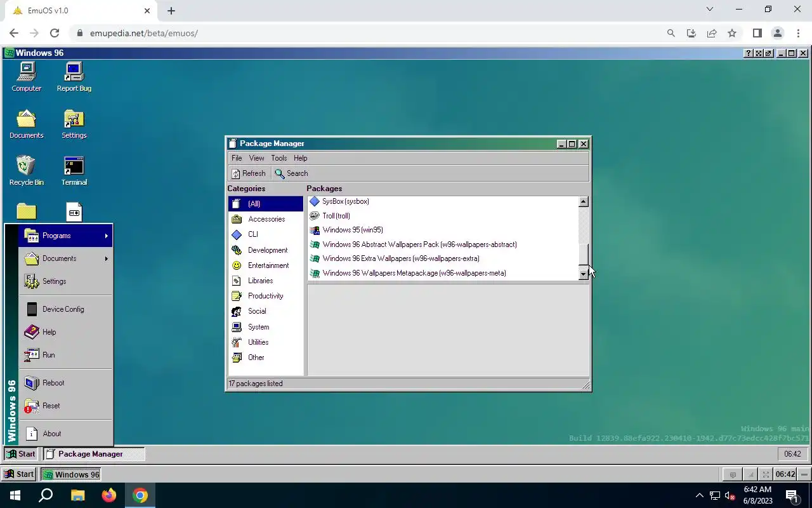Screen dimensions: 812x508
Task: Choose Reset in the Start menu
Action: [x=66, y=406]
